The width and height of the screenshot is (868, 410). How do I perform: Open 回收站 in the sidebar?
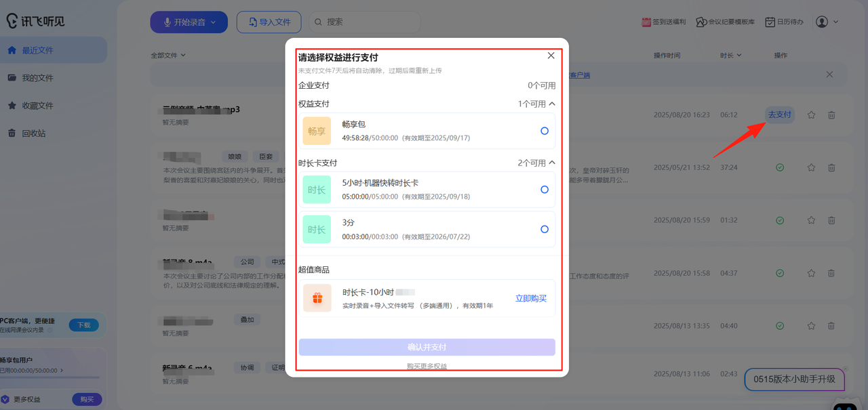tap(33, 134)
